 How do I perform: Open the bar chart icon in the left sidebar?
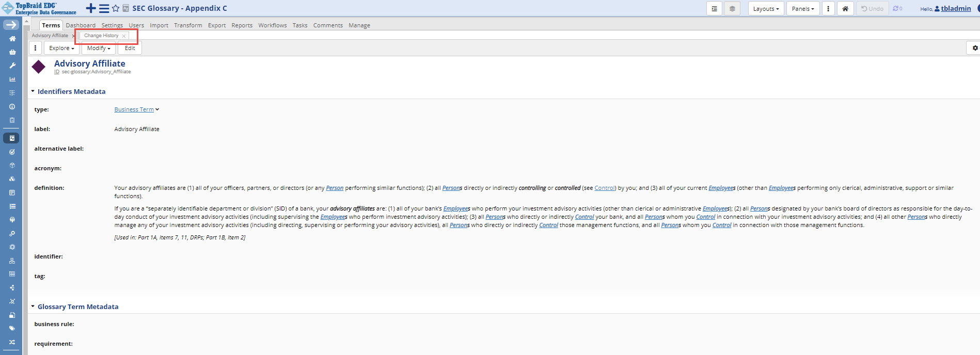tap(12, 79)
